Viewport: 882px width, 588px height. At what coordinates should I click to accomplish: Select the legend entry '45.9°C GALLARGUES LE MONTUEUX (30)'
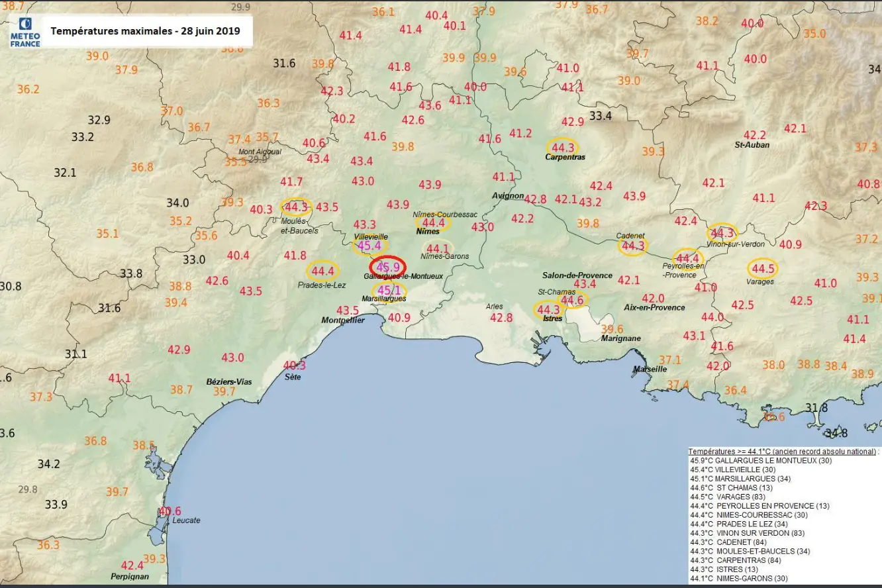[x=761, y=460]
